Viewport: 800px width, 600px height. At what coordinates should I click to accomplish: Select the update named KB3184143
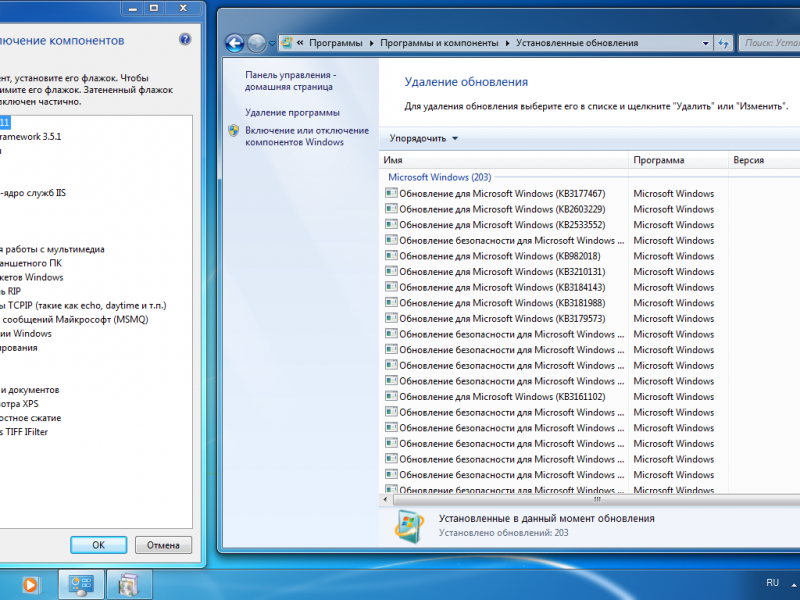[502, 287]
